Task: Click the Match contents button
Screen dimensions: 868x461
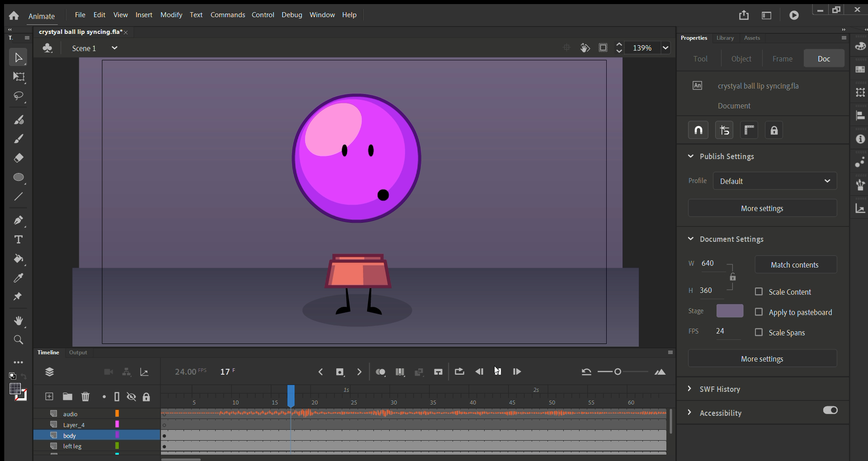Action: coord(795,265)
